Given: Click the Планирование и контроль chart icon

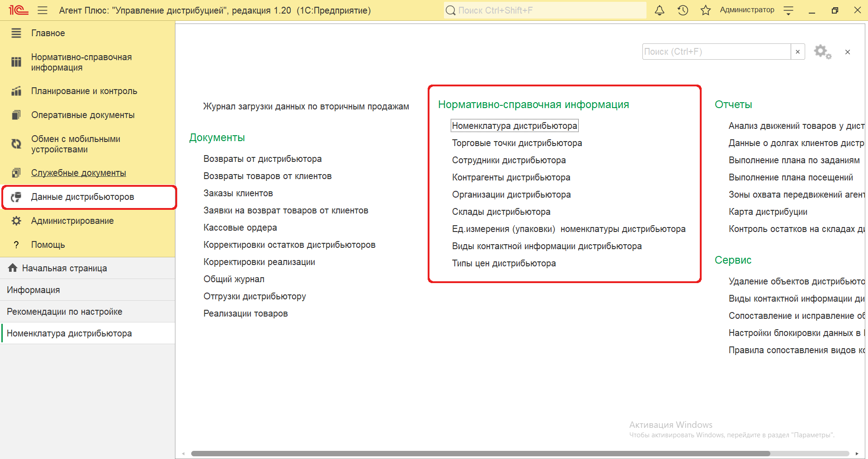Looking at the screenshot, I should [x=16, y=91].
